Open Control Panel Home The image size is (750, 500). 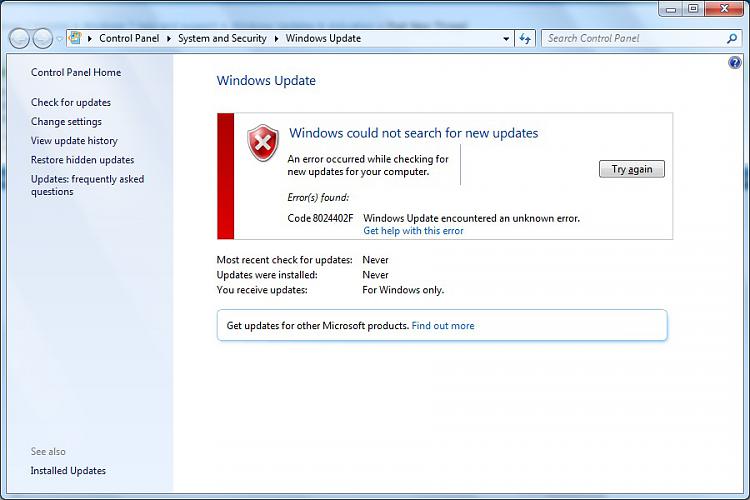pos(76,72)
